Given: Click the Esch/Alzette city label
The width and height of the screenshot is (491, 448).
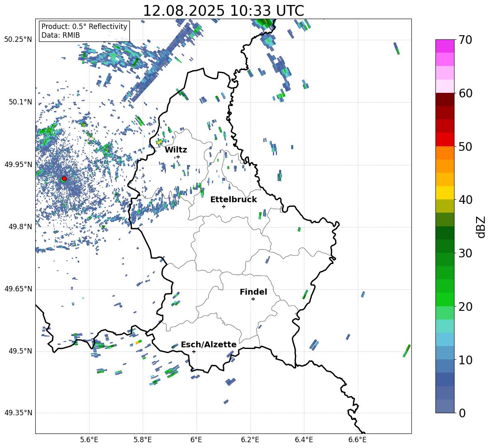Looking at the screenshot, I should [x=209, y=344].
